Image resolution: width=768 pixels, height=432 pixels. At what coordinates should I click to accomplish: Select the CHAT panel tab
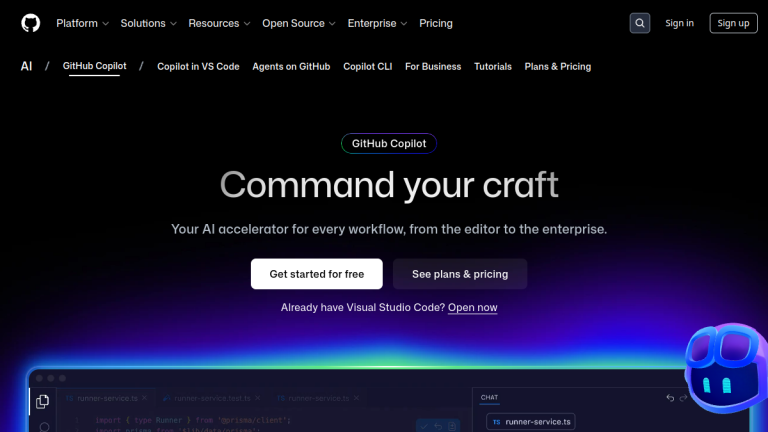pyautogui.click(x=489, y=398)
